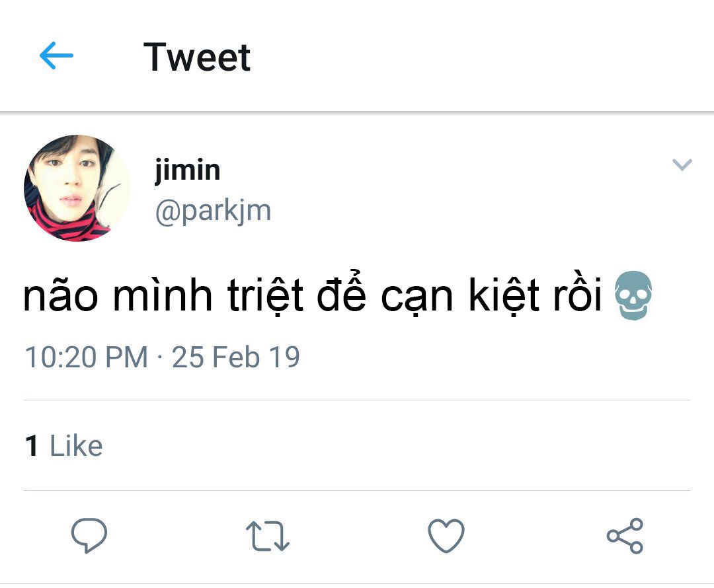This screenshot has width=714, height=588.
Task: Open the @parkjm handle link
Action: pos(213,211)
